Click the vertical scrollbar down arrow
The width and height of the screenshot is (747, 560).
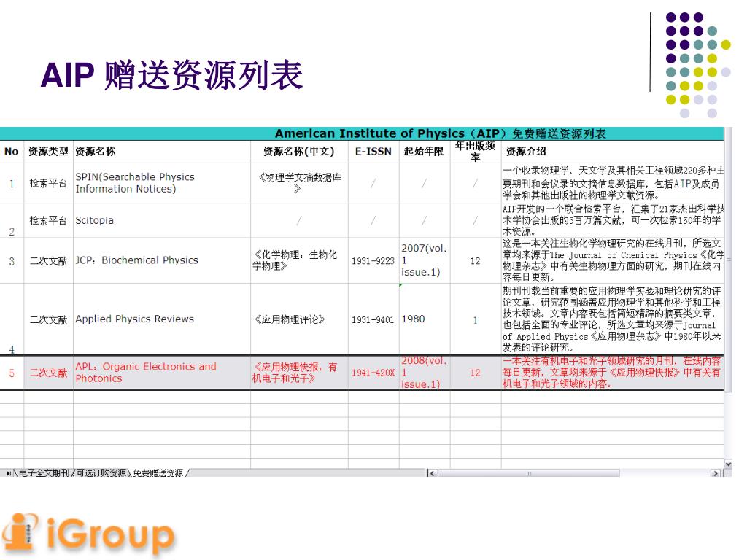[x=728, y=464]
